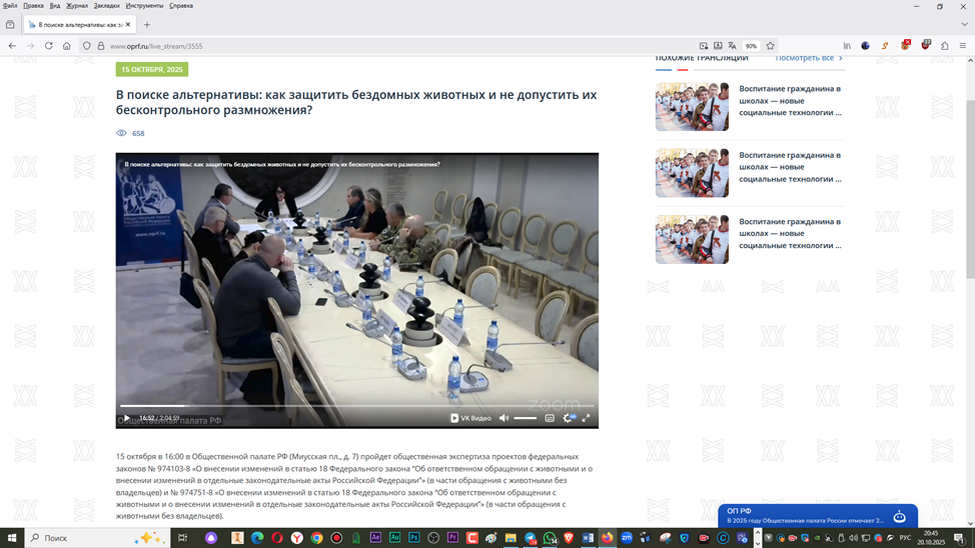Open the Firefox home page

(67, 46)
